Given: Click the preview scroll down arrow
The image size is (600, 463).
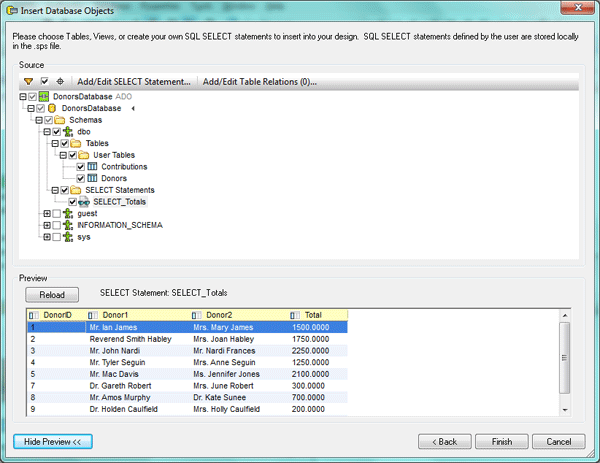Looking at the screenshot, I should point(564,410).
